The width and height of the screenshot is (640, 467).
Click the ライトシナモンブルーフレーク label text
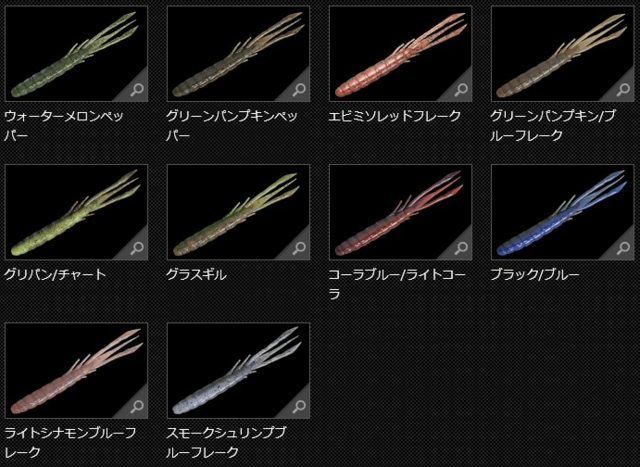tap(70, 443)
